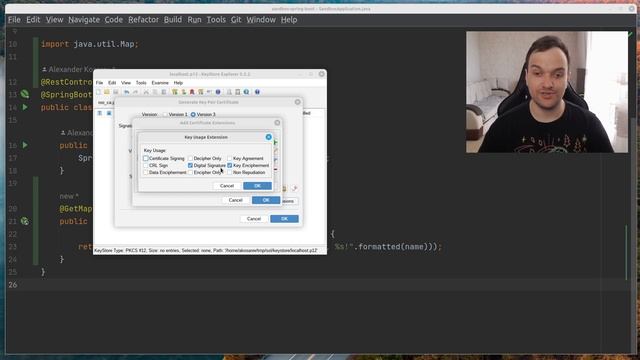Click Import Trusted Certificate red ribbon icon
The width and height of the screenshot is (640, 360).
[x=192, y=92]
